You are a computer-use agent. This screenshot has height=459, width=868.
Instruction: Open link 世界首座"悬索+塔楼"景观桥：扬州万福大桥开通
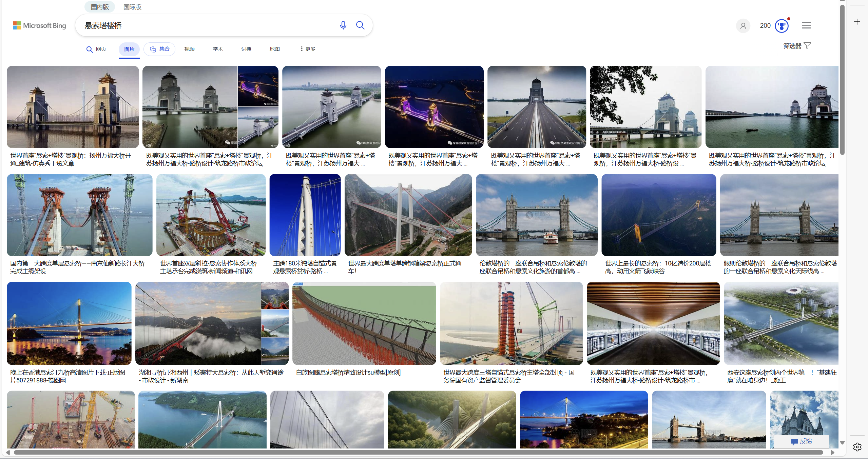coord(71,159)
